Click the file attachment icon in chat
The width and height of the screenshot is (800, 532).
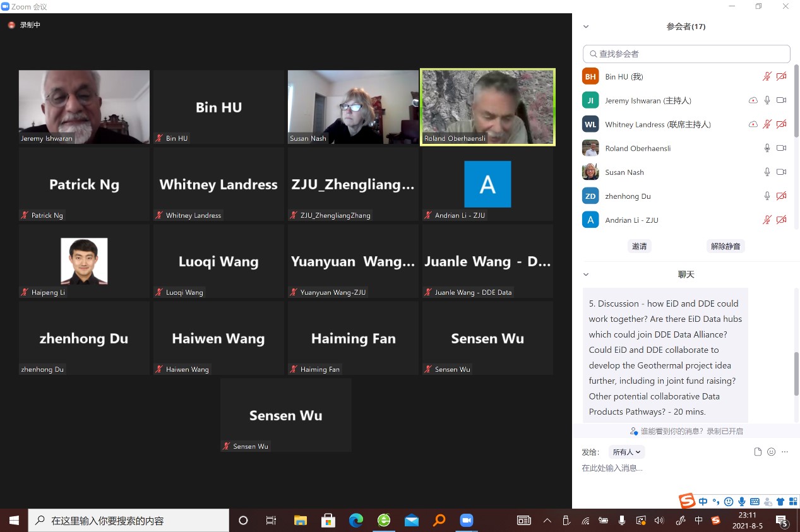[758, 452]
